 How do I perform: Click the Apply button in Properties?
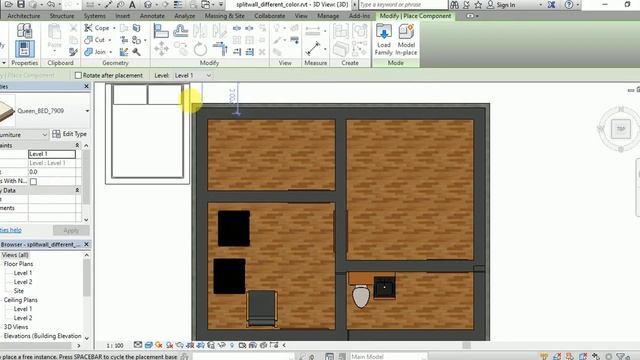click(x=71, y=230)
